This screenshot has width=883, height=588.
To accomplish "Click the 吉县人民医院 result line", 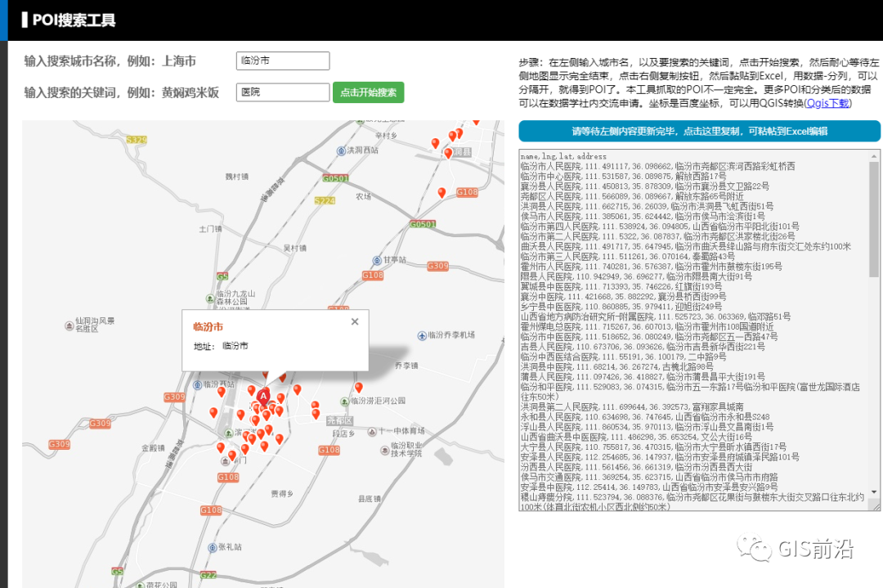I will tap(643, 347).
